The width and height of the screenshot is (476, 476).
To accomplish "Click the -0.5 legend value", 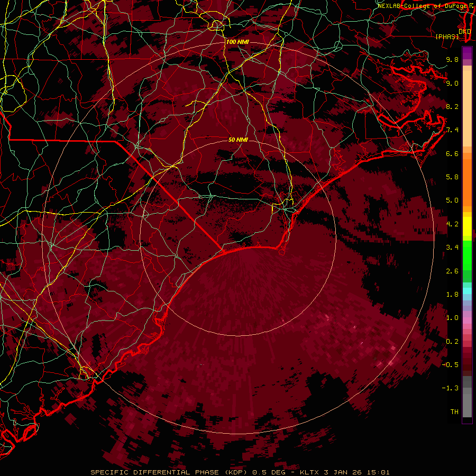I will [x=450, y=365].
